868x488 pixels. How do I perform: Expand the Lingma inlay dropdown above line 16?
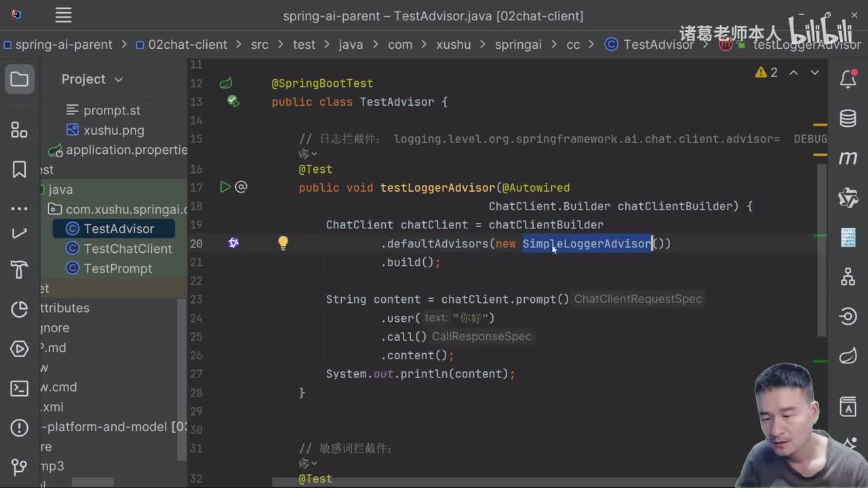tap(309, 154)
